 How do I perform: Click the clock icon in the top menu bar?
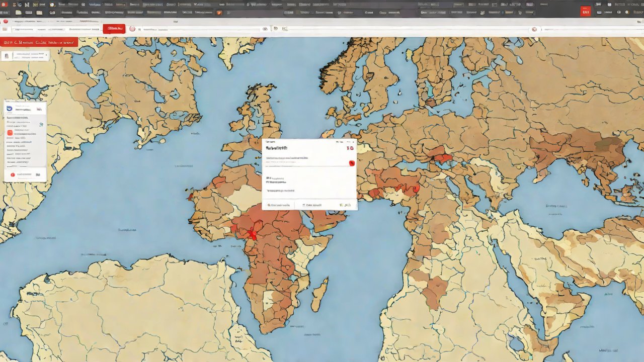point(51,5)
